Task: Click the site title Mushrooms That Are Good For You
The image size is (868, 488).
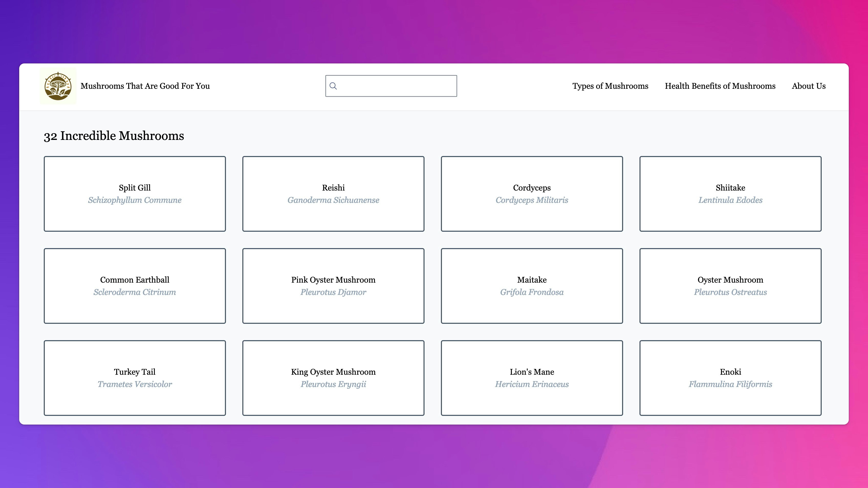Action: (x=145, y=86)
